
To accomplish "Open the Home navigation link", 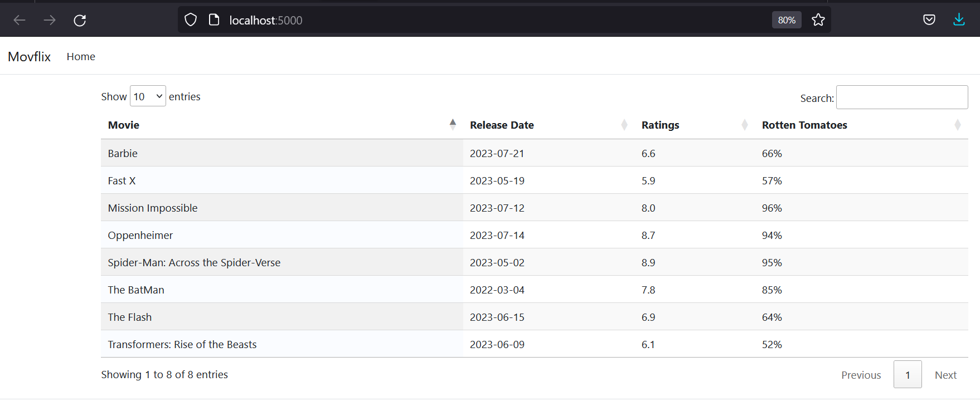I will (81, 57).
